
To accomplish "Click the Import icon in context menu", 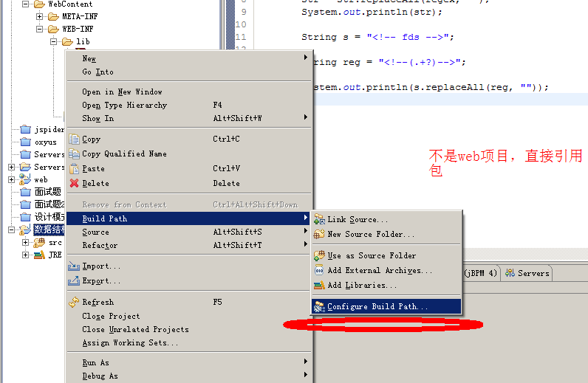I will pyautogui.click(x=74, y=266).
